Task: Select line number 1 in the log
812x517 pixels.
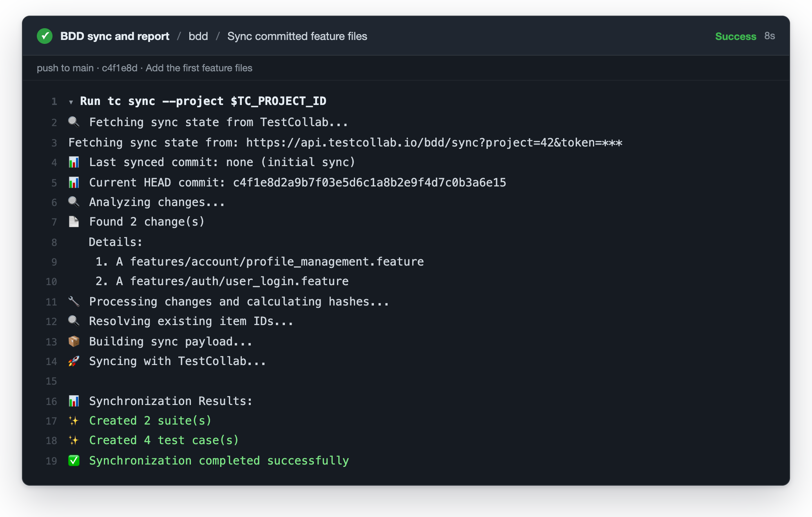Action: (x=54, y=101)
